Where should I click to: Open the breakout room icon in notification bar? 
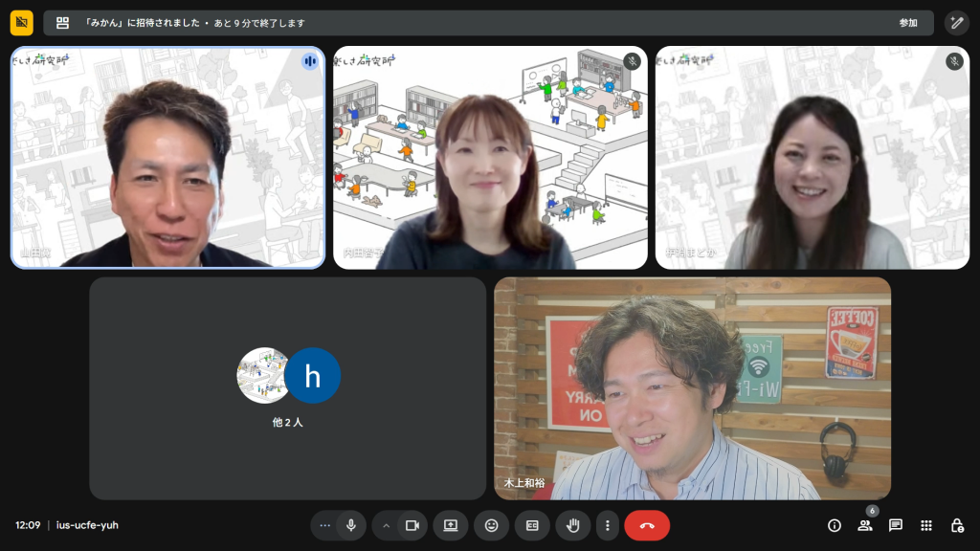(63, 23)
